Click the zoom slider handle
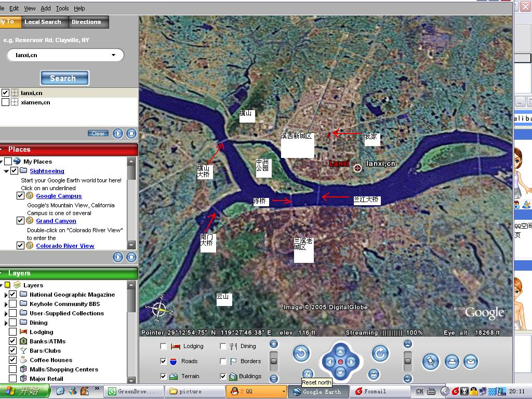Viewport: 532px width, 399px height. point(274,361)
